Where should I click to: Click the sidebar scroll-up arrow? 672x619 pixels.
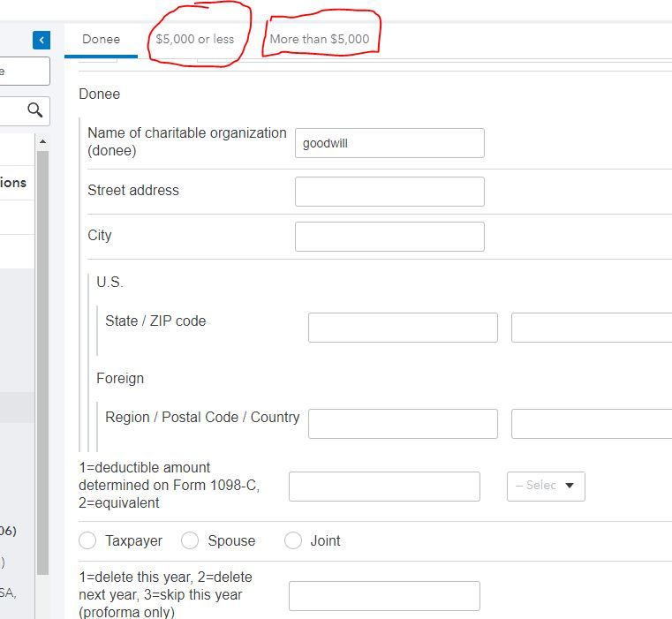pyautogui.click(x=42, y=142)
